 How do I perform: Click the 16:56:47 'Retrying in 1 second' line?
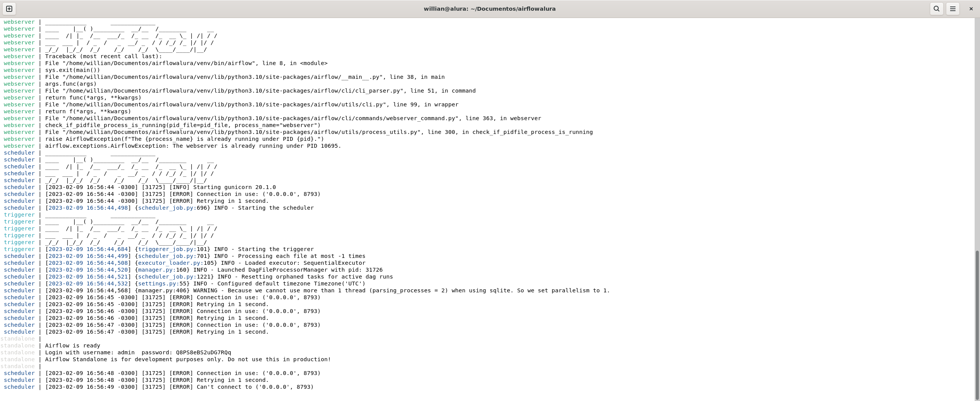pos(157,332)
